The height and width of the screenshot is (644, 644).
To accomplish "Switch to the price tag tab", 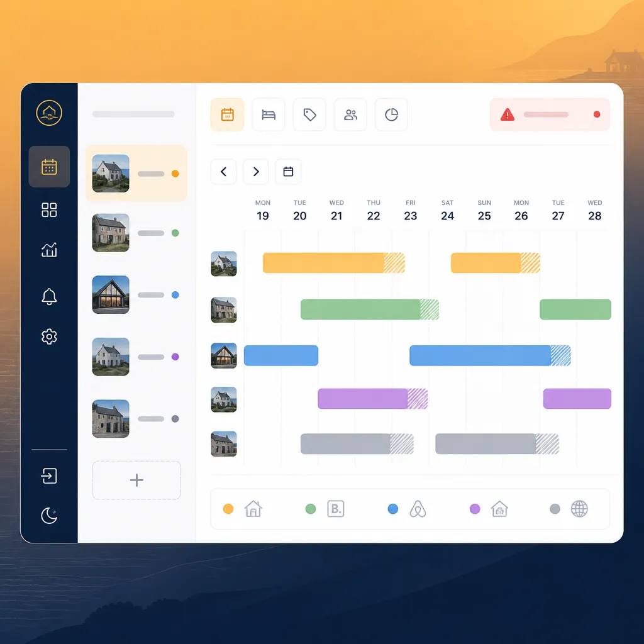I will point(309,114).
